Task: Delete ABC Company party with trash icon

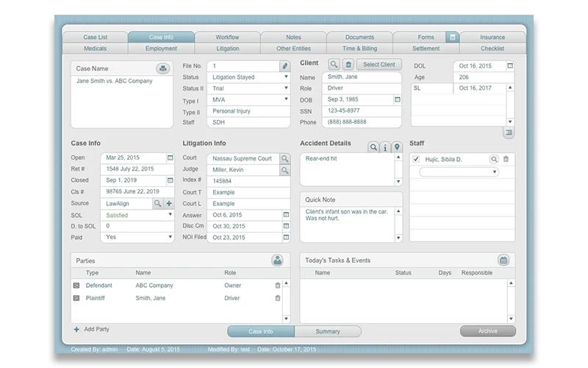Action: click(278, 286)
